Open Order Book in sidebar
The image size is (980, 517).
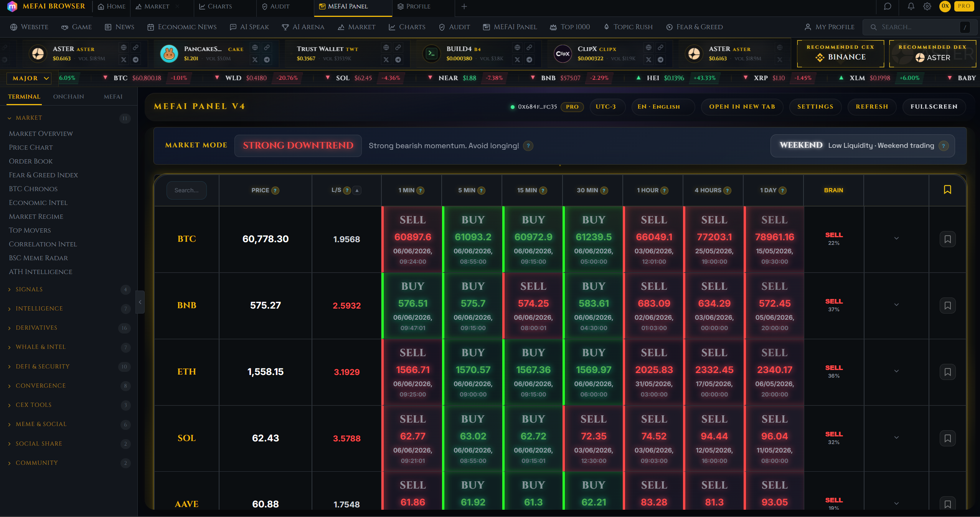click(31, 161)
